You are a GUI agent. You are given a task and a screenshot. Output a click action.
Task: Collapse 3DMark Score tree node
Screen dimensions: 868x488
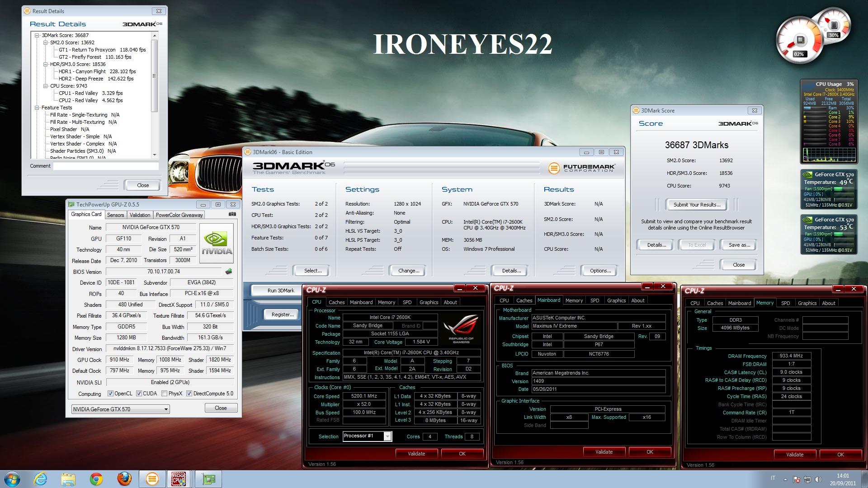[38, 35]
